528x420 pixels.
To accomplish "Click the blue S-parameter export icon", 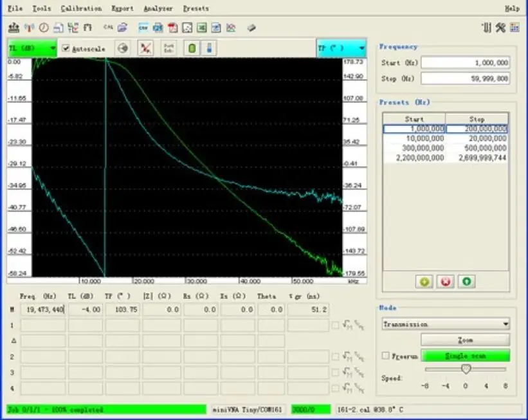I will (x=158, y=28).
